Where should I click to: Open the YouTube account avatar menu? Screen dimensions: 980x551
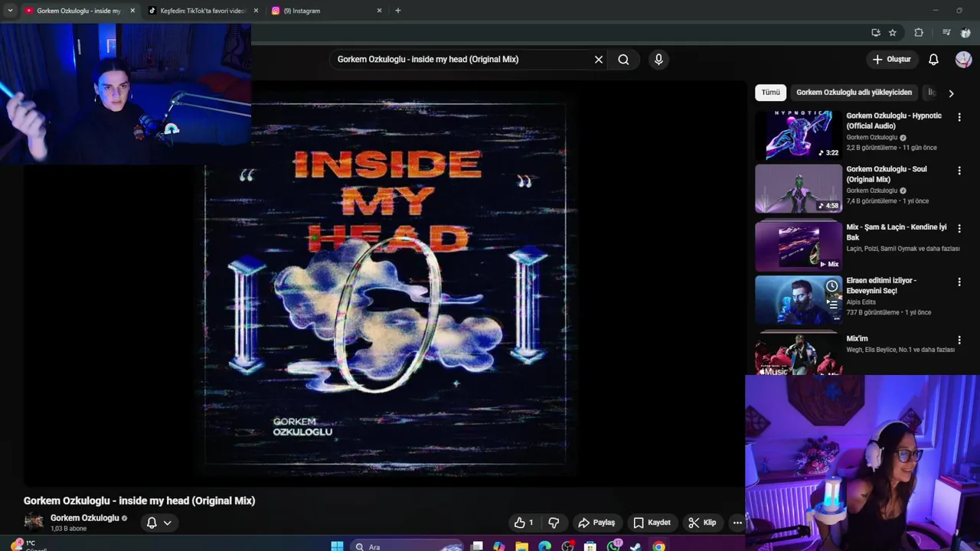963,60
